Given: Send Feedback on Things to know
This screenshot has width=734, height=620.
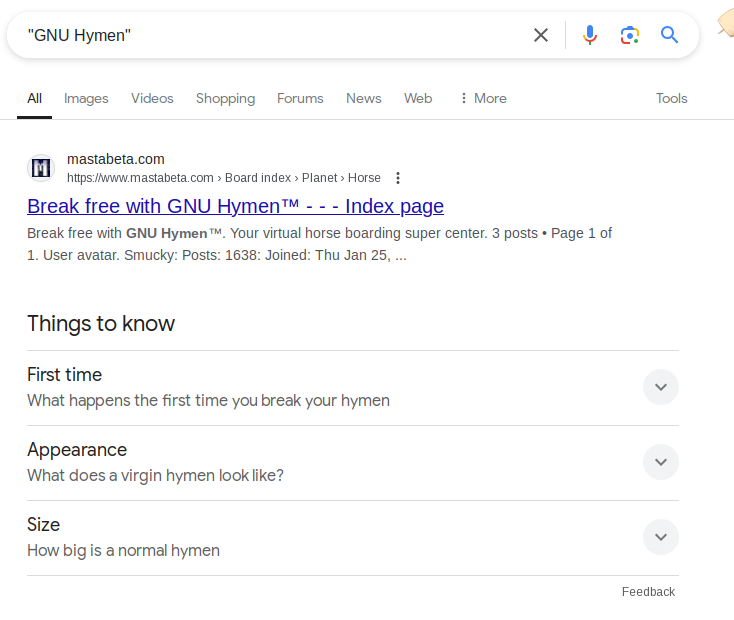Looking at the screenshot, I should coord(648,592).
